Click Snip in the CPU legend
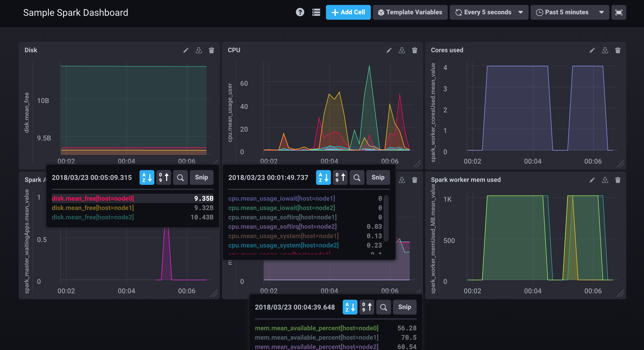 click(378, 177)
